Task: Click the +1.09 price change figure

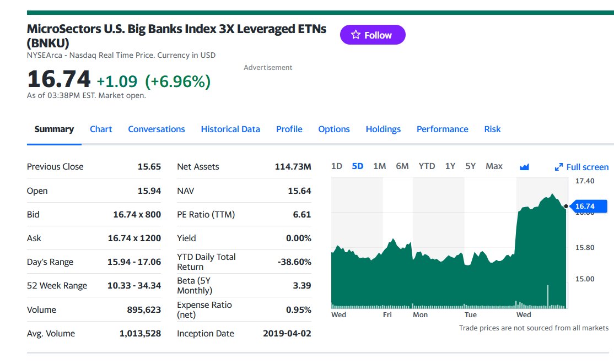Action: point(117,82)
